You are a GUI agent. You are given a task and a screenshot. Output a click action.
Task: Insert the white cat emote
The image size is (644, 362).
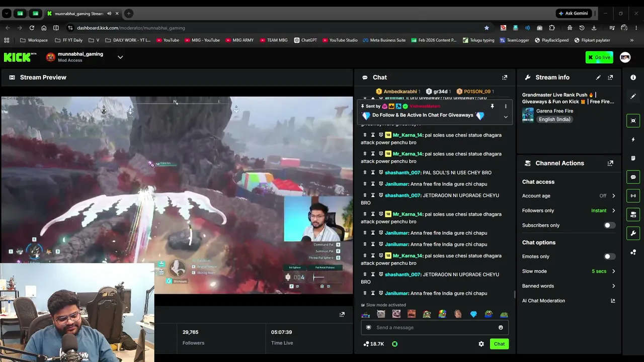click(x=381, y=314)
